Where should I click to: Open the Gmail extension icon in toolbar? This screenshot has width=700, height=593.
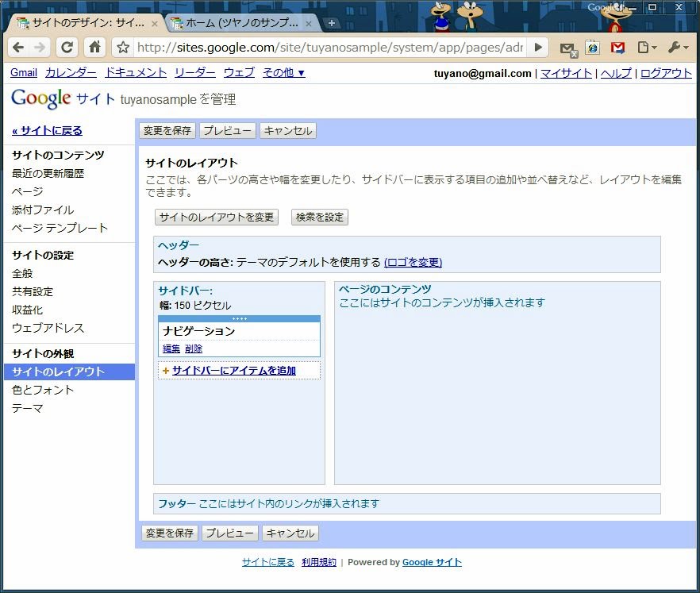tap(617, 48)
